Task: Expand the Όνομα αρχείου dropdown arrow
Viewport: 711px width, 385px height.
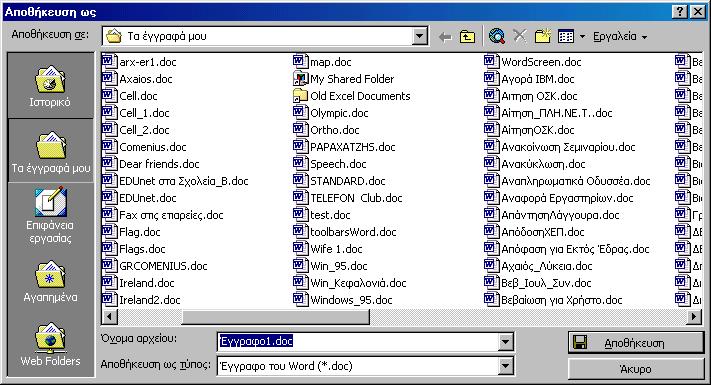Action: tap(506, 341)
